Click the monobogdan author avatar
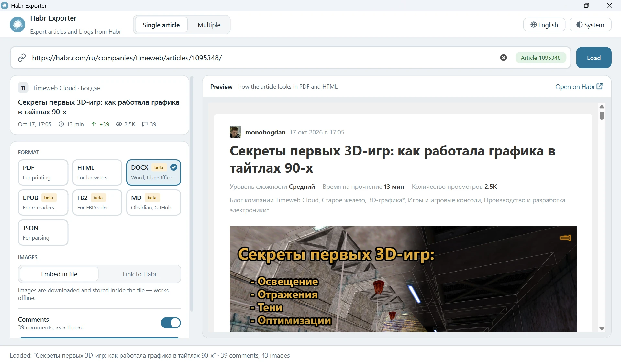The image size is (621, 364). click(x=236, y=132)
